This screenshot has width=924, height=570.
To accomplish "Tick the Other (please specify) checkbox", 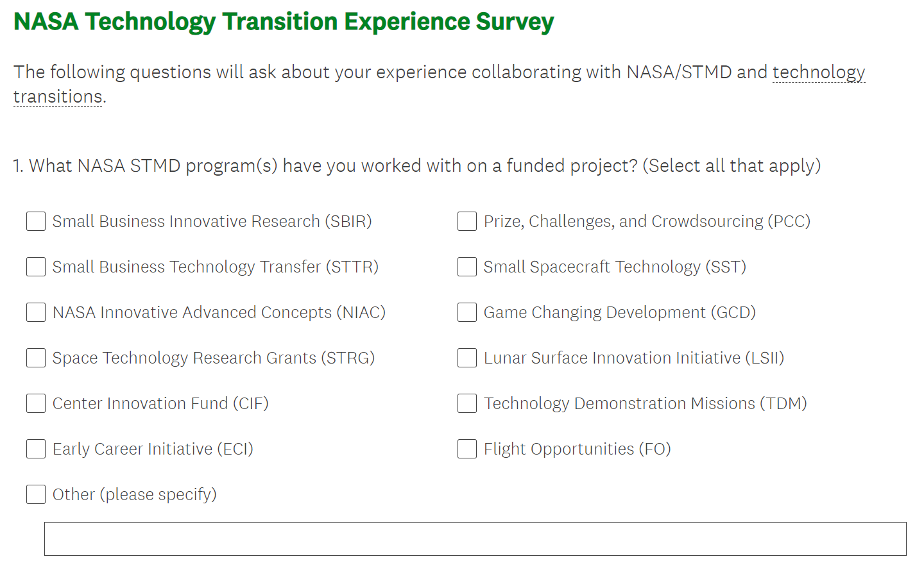I will 36,494.
